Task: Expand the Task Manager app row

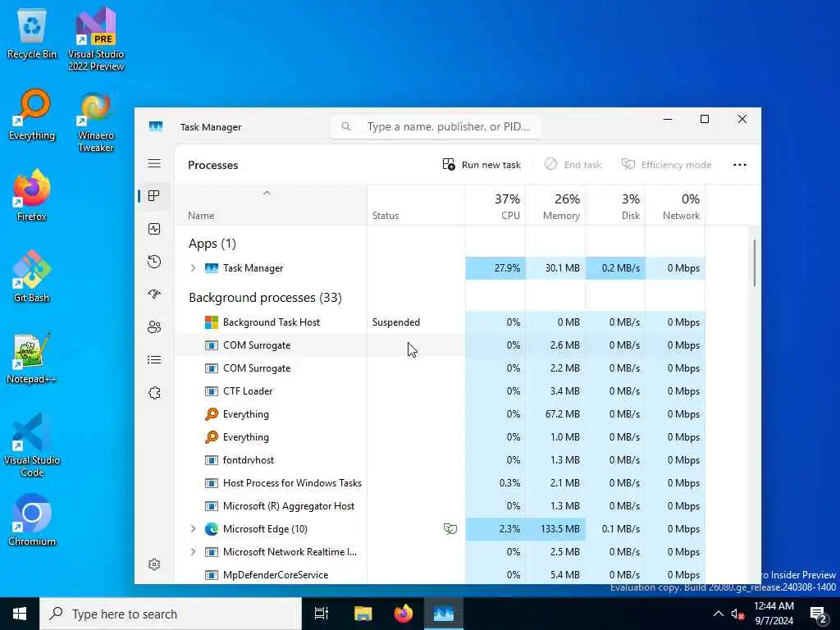Action: click(194, 268)
